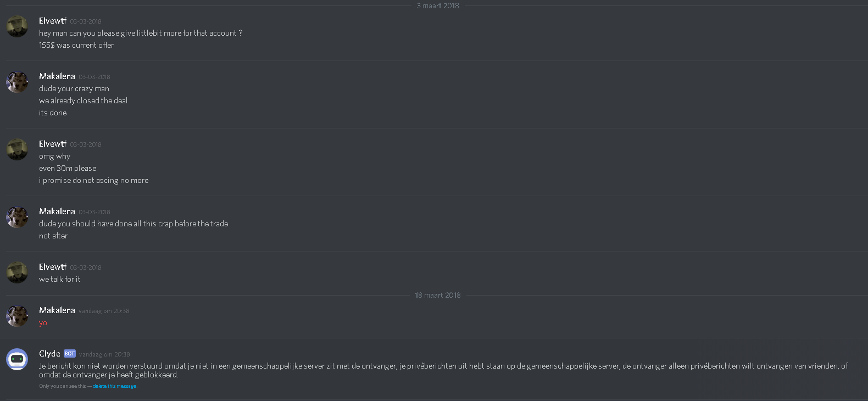
Task: Open Elvewtf's avatar next to "we talk for it"
Action: click(x=17, y=272)
